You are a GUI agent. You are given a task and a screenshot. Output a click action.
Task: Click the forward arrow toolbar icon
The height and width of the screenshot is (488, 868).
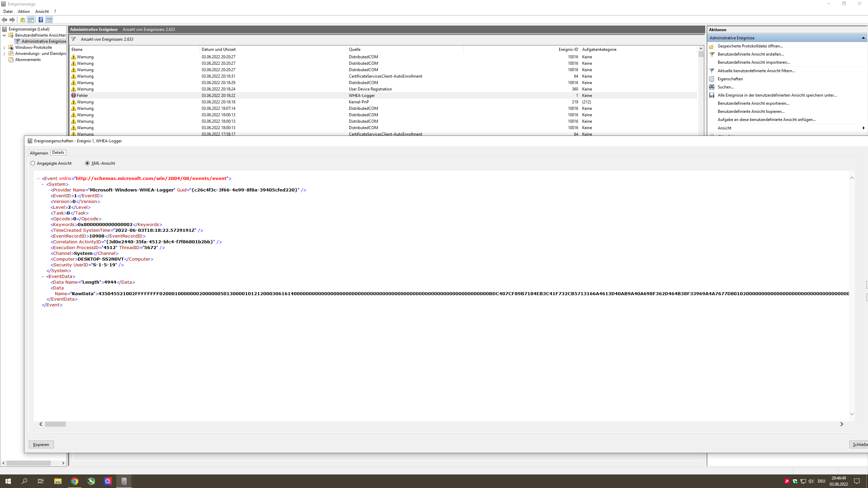click(12, 20)
